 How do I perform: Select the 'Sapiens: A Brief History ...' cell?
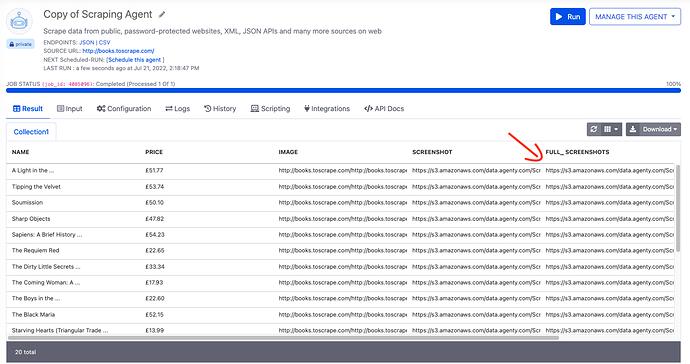click(x=47, y=235)
